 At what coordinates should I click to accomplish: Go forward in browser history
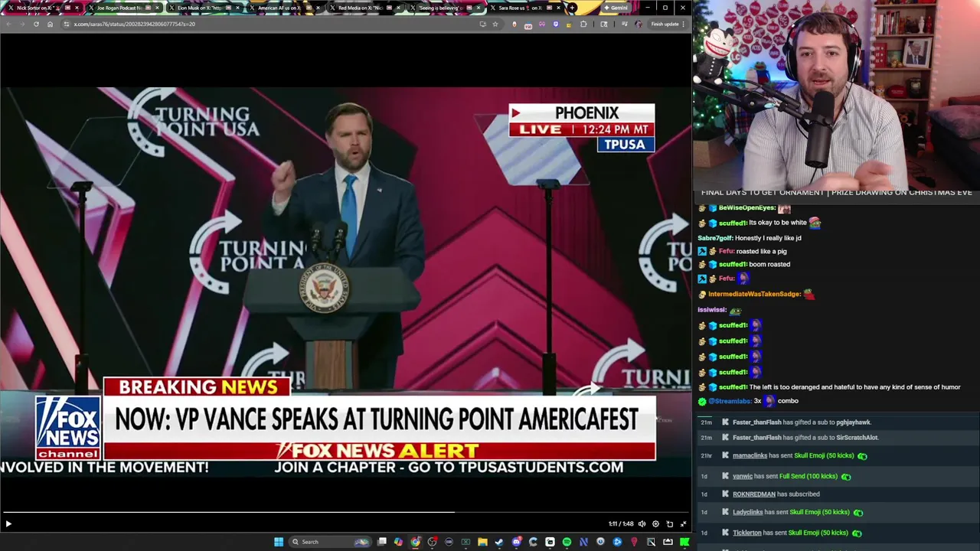tap(22, 24)
